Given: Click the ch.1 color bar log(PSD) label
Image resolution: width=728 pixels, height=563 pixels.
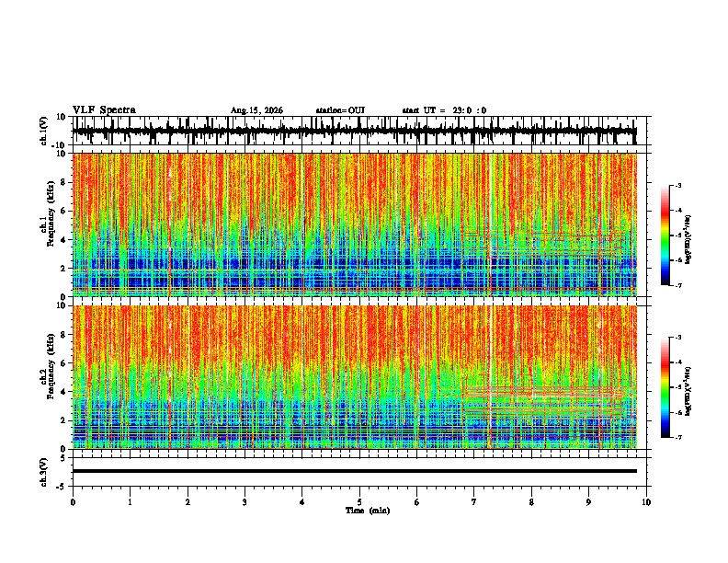Looking at the screenshot, I should [688, 240].
